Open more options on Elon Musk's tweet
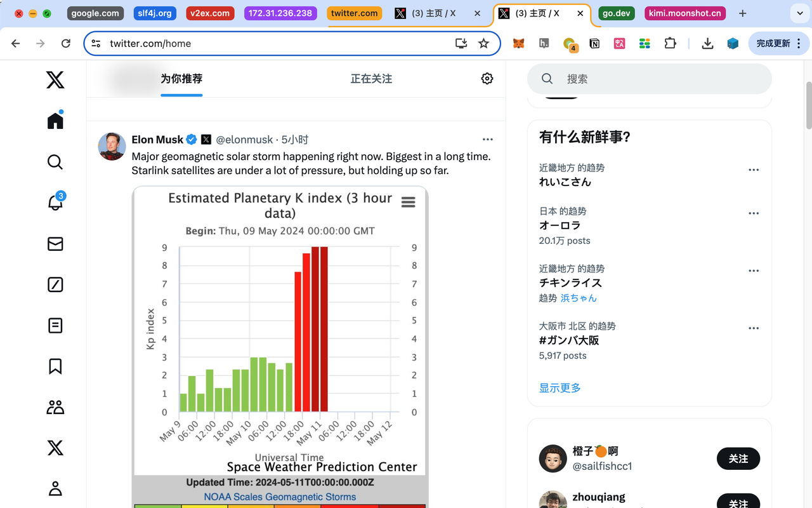This screenshot has width=812, height=508. pos(487,139)
